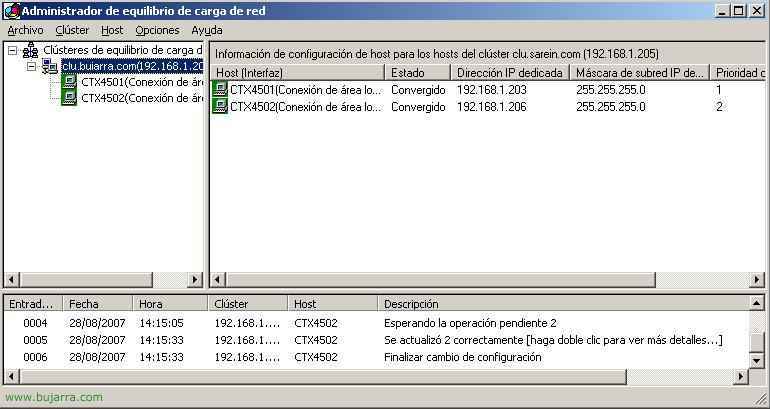Click the clu.bujarra.com cluster icon in tree
This screenshot has height=409, width=770.
(x=50, y=66)
